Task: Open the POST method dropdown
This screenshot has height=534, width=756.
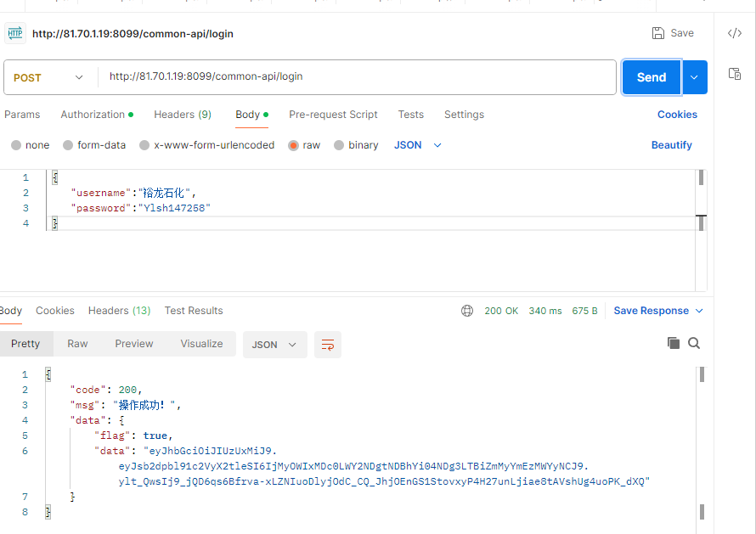Action: click(x=48, y=77)
